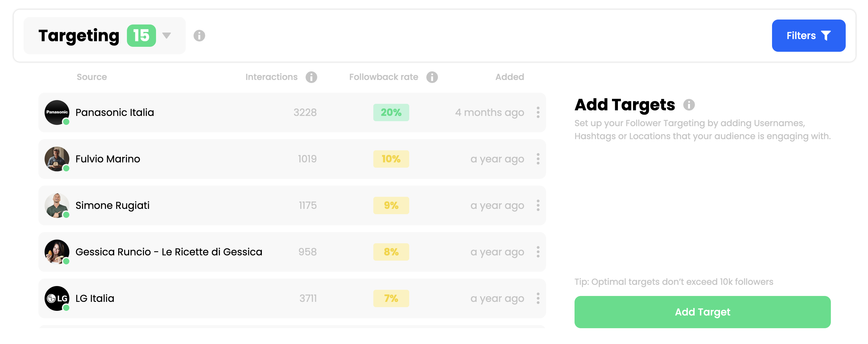Click the Source column header
Screen dimensions: 868x344
coord(92,77)
